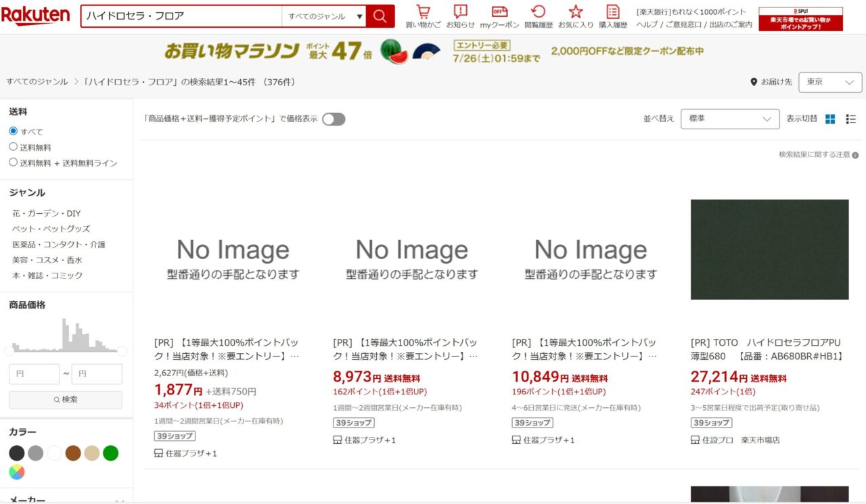Click the maximum price 円 field

click(97, 374)
